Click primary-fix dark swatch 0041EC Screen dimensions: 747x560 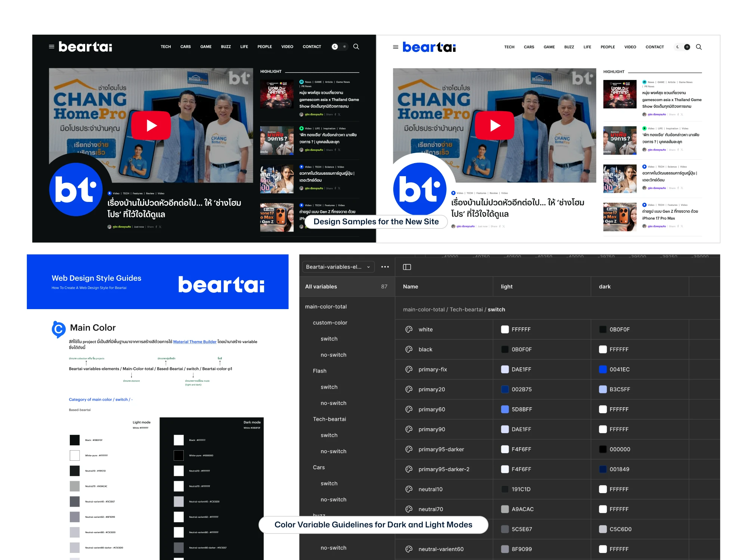(x=603, y=369)
